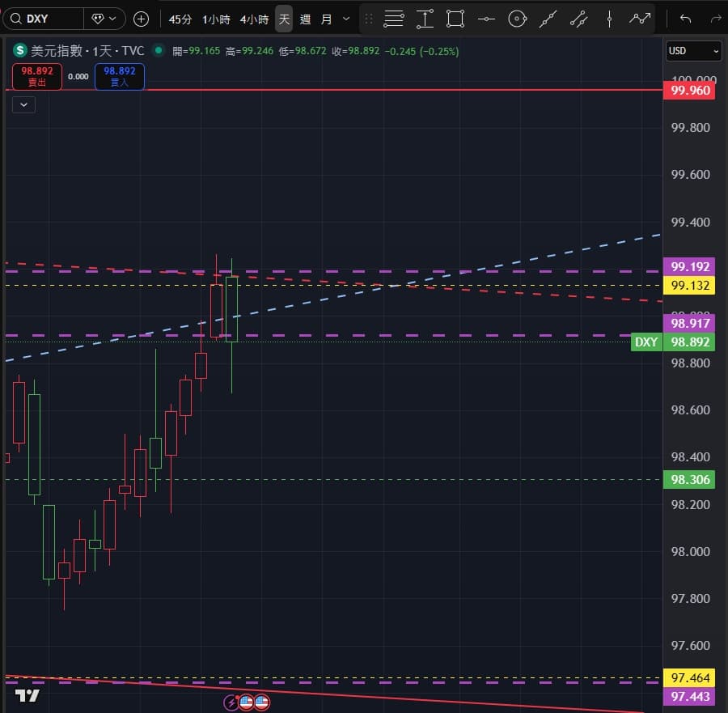
Task: Click the yellow 97.464 price label
Action: pyautogui.click(x=689, y=677)
